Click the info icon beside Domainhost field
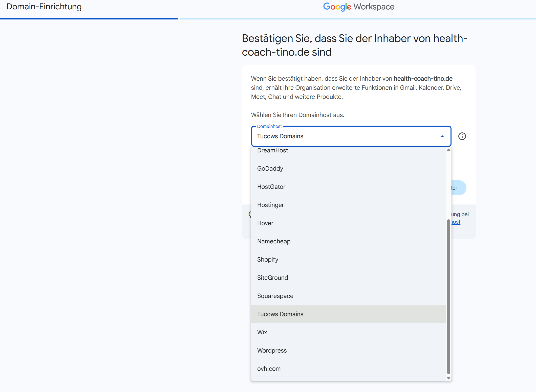This screenshot has width=536, height=392. pyautogui.click(x=462, y=136)
